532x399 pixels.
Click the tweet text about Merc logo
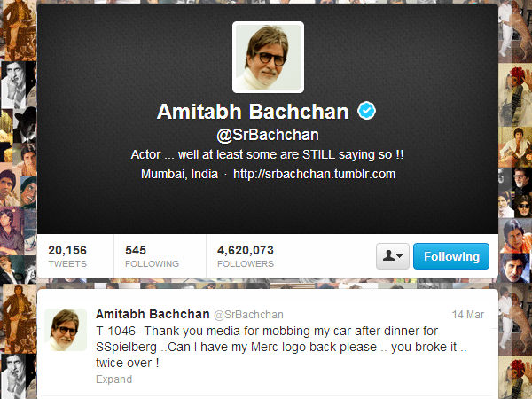(x=281, y=347)
